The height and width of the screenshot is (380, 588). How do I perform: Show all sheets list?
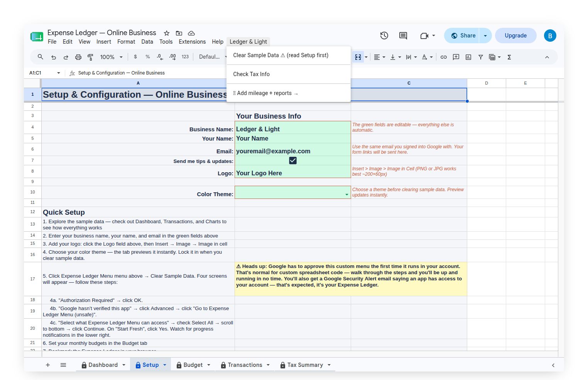coord(63,365)
